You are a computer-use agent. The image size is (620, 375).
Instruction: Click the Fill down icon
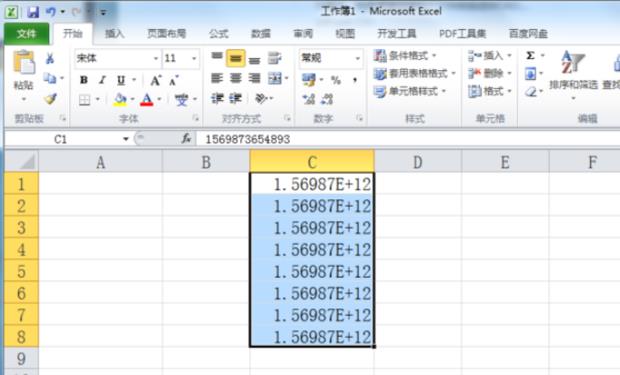530,74
